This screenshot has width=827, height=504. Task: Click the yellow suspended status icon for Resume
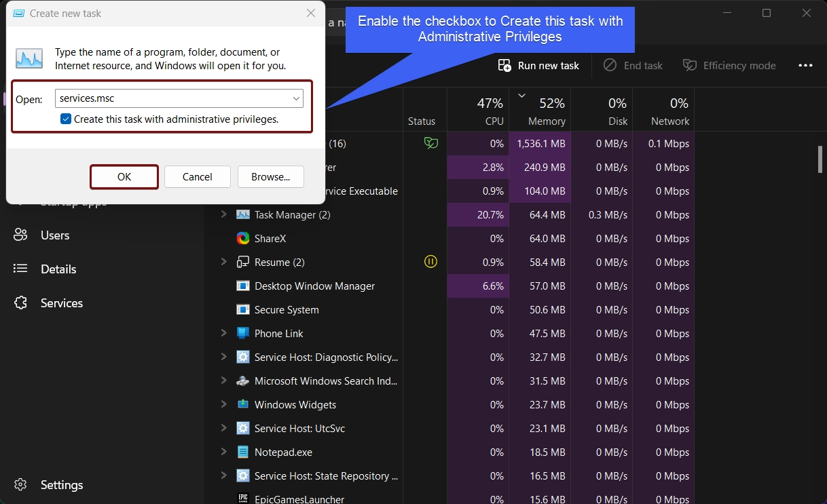(430, 262)
